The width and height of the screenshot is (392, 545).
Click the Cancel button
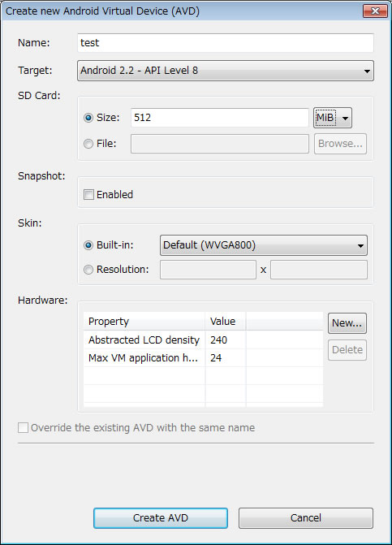(x=305, y=518)
